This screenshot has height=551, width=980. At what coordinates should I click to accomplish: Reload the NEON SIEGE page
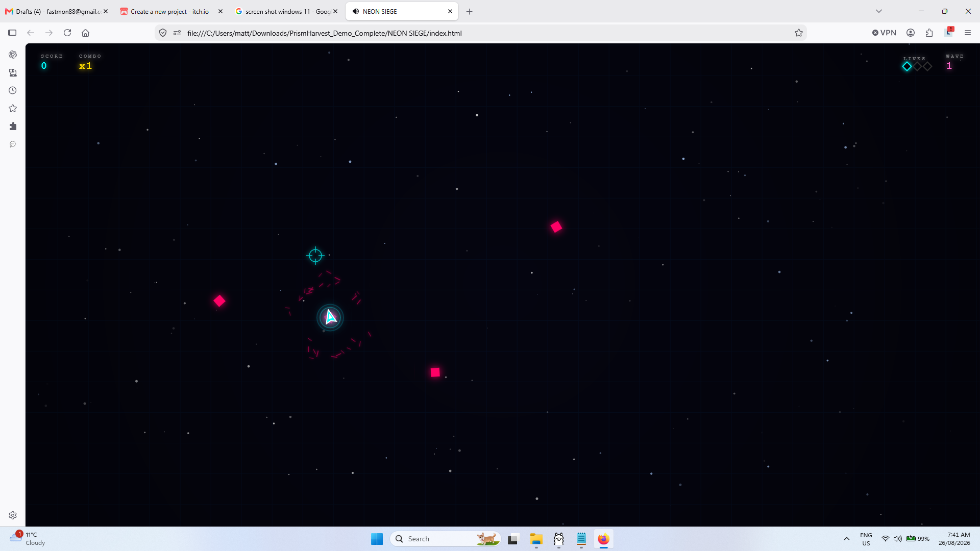[x=67, y=33]
